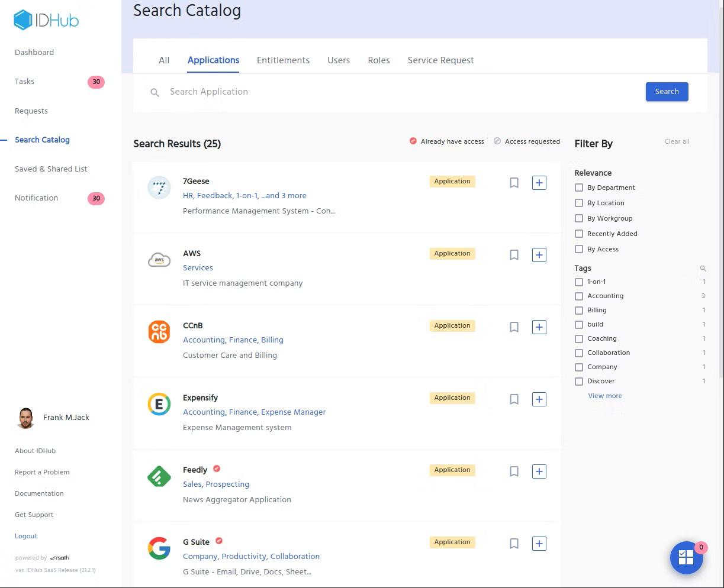Bookmark the CCnB application
This screenshot has height=588, width=724.
tap(514, 327)
